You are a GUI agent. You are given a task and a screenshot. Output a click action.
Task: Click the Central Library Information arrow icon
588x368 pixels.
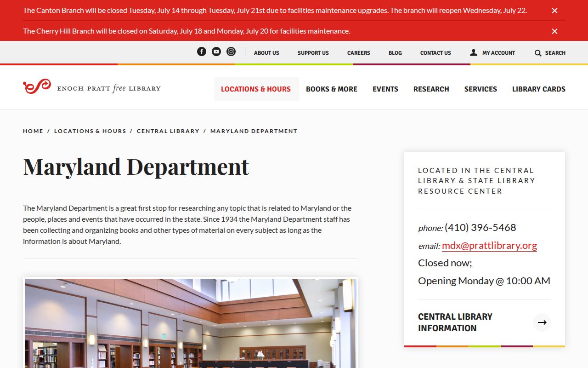click(x=542, y=322)
